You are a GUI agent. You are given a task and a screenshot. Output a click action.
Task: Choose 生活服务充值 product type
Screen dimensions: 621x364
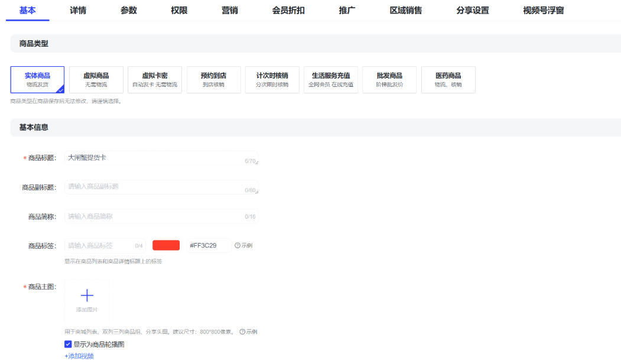331,80
